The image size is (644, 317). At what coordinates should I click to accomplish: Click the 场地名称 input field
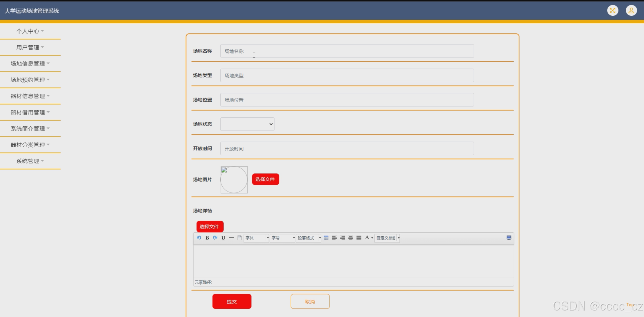click(347, 51)
